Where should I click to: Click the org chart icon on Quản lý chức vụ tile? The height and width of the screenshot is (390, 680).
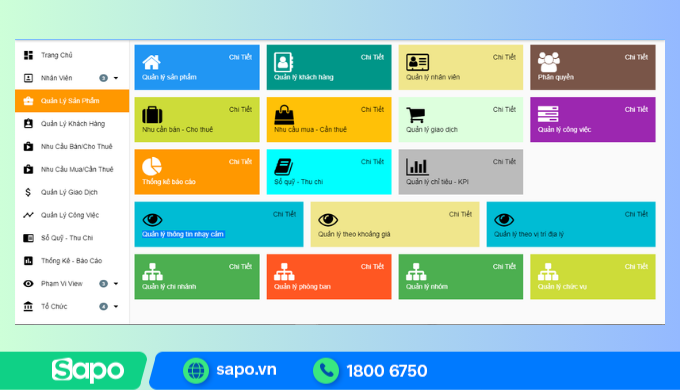point(548,272)
